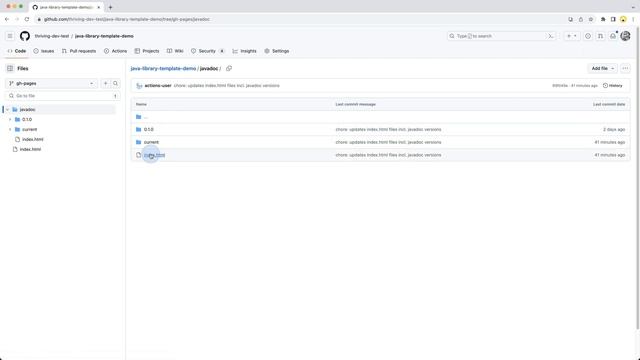The image size is (640, 360).
Task: Switch to the Security tab
Action: [x=208, y=51]
